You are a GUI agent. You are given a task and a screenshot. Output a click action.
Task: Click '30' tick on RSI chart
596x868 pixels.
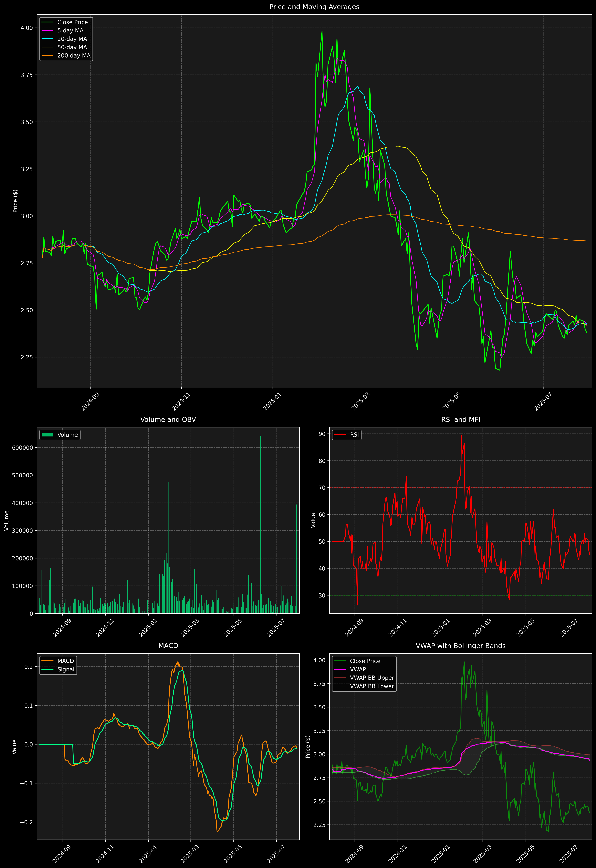pyautogui.click(x=322, y=595)
